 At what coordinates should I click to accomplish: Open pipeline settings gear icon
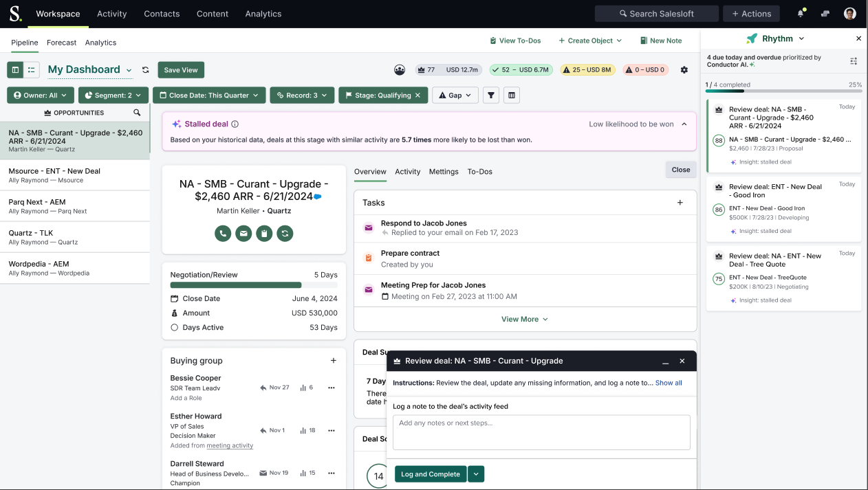pos(684,70)
